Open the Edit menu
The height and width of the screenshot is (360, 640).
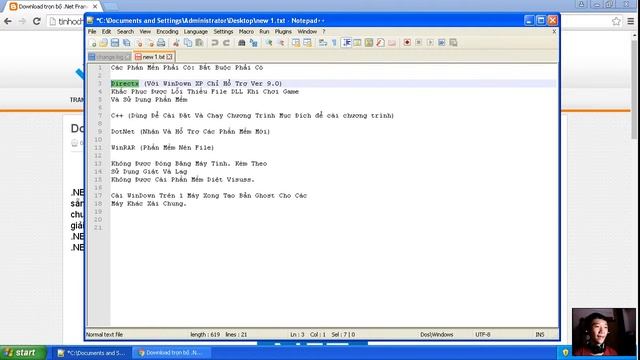click(x=107, y=31)
